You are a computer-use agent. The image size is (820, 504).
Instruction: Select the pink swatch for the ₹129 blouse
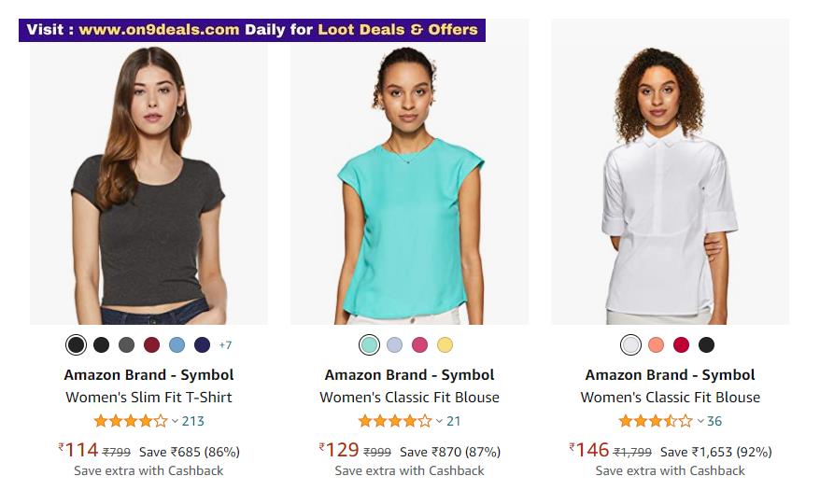[420, 345]
